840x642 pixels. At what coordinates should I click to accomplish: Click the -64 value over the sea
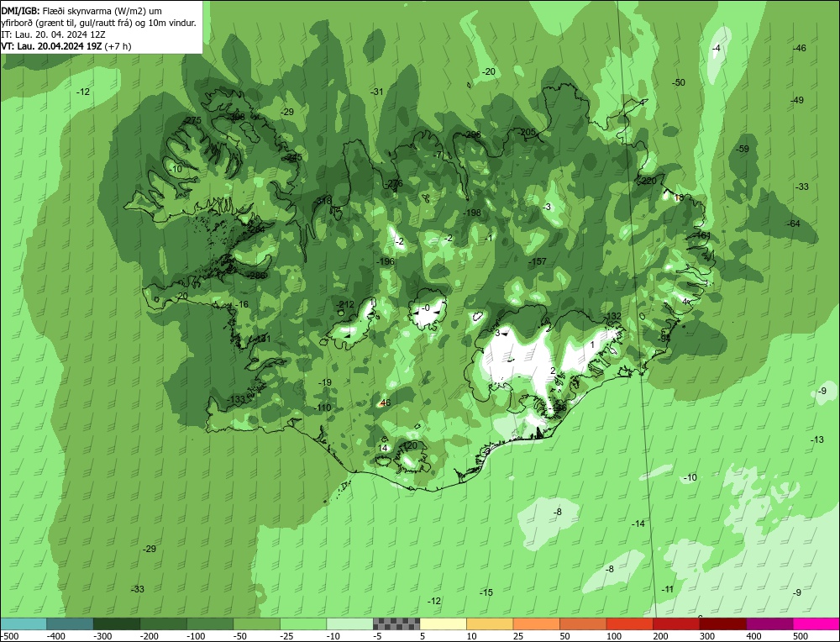coord(794,224)
